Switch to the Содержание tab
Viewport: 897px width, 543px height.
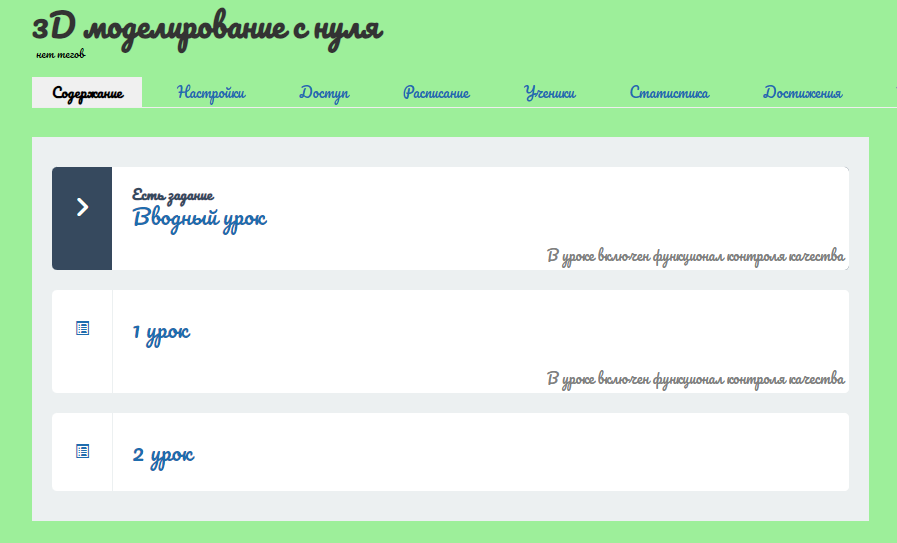[x=87, y=93]
